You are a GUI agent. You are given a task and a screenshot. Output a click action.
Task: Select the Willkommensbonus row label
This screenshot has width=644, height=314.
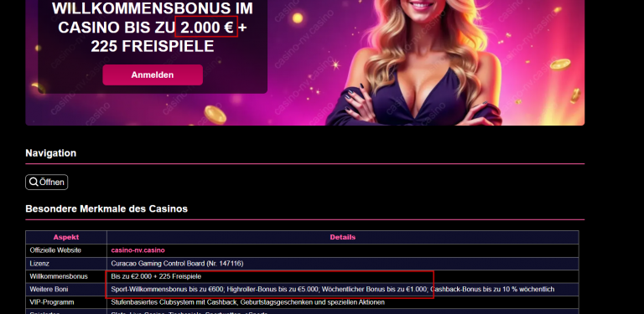click(x=59, y=276)
